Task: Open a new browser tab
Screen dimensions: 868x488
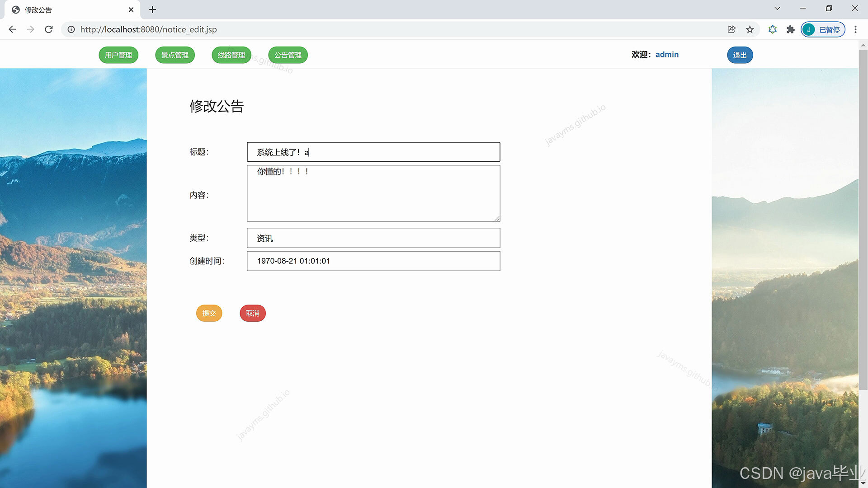Action: (152, 9)
